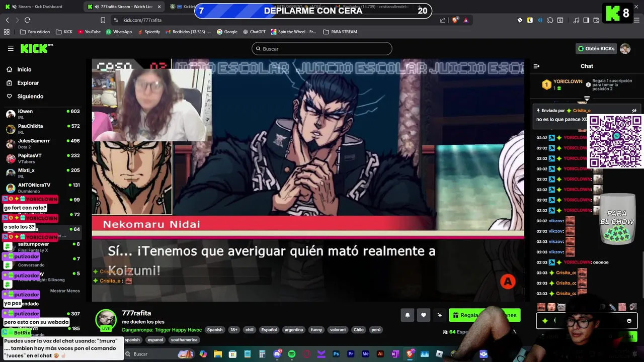Open Premiere Pro from the taskbar
Screen dimensions: 644x362
351,354
